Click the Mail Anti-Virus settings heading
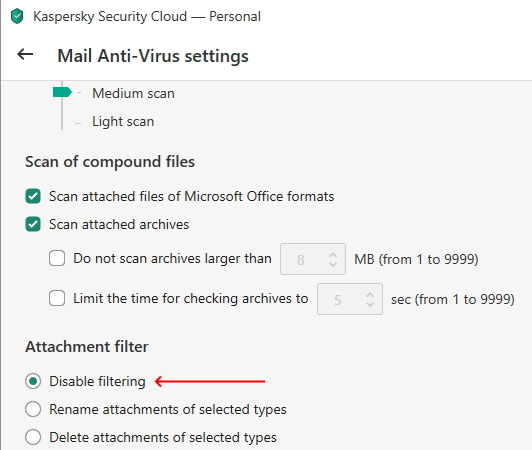Screen dimensions: 532x450 tap(153, 56)
